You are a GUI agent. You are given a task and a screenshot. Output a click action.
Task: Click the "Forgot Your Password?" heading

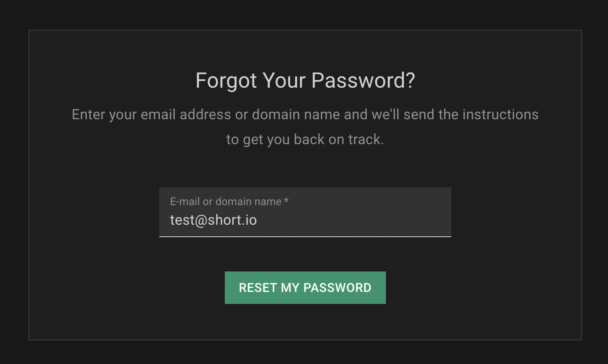(305, 81)
